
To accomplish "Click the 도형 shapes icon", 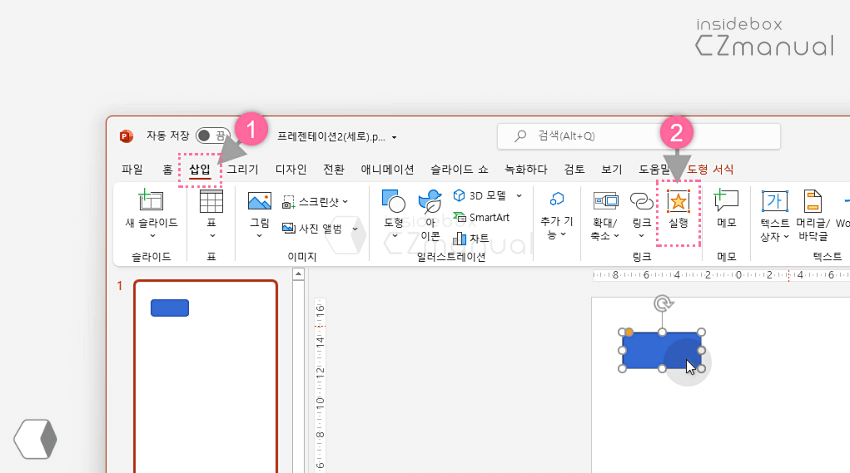I will (x=394, y=201).
